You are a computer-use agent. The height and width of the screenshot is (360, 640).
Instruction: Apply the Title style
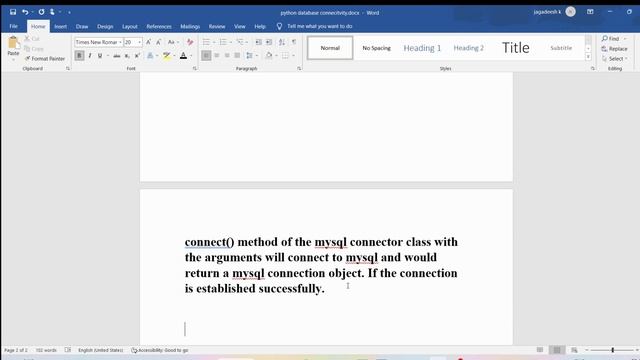516,48
